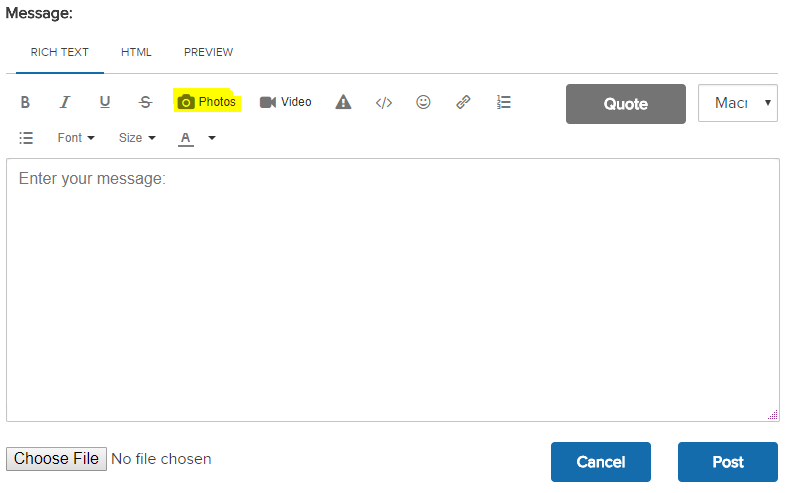Apply strikethrough formatting
Viewport: 799px width, 493px height.
point(145,102)
